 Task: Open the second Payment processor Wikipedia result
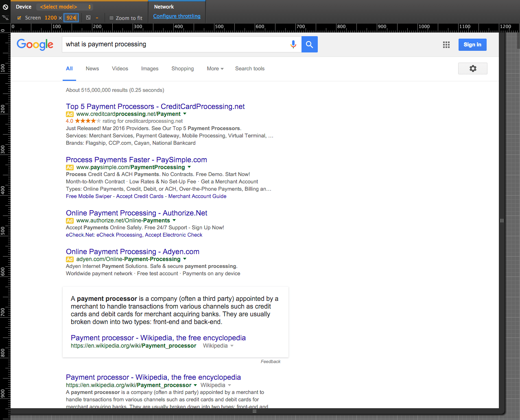[153, 377]
